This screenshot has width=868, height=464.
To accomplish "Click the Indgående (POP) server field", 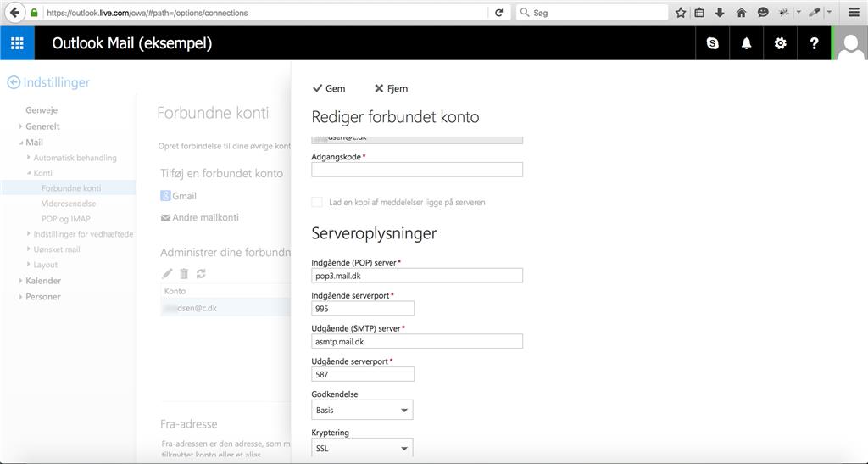I will 417,275.
